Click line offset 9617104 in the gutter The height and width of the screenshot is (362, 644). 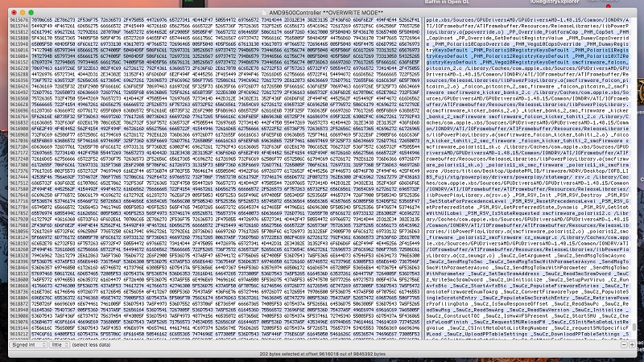[x=19, y=146]
